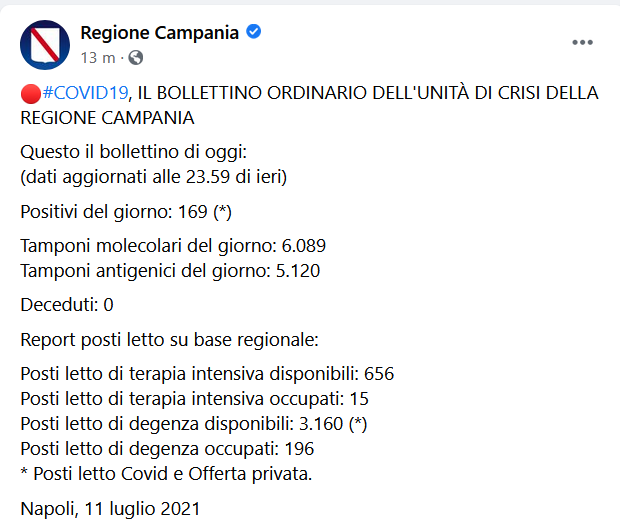Screen dimensions: 620x532
Task: Click the 'degenza disponibili: 3.160' line
Action: (194, 423)
